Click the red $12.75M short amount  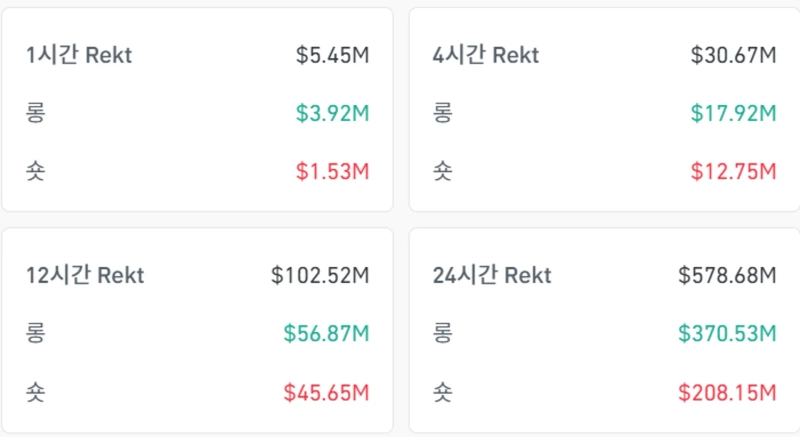[x=733, y=171]
